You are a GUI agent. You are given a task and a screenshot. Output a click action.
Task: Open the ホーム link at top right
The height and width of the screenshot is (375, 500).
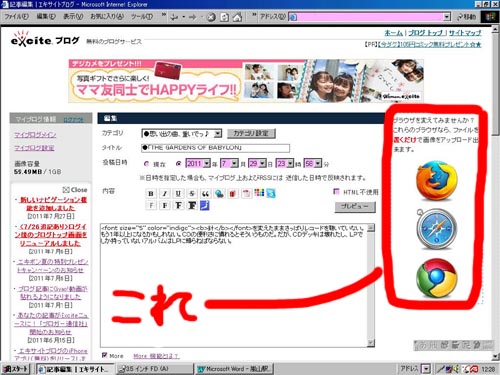(393, 33)
